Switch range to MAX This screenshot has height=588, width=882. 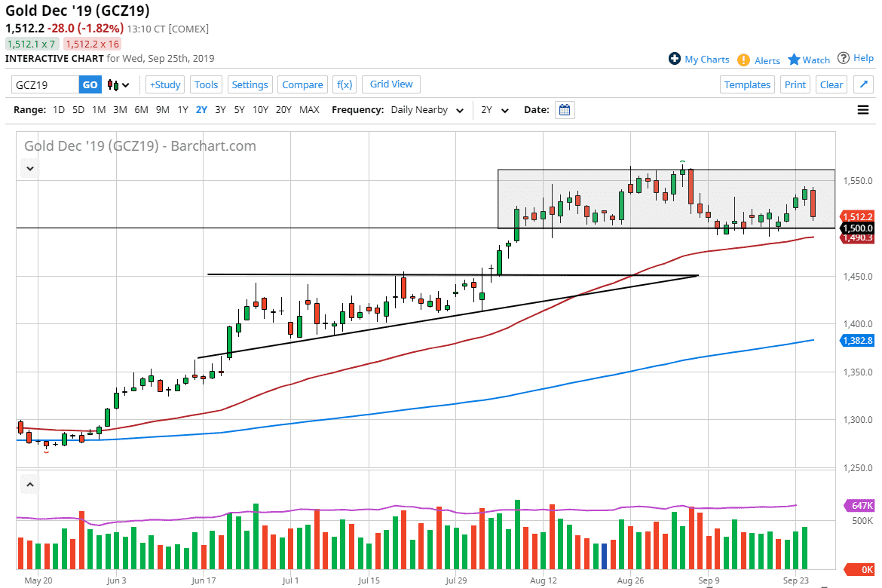coord(309,110)
